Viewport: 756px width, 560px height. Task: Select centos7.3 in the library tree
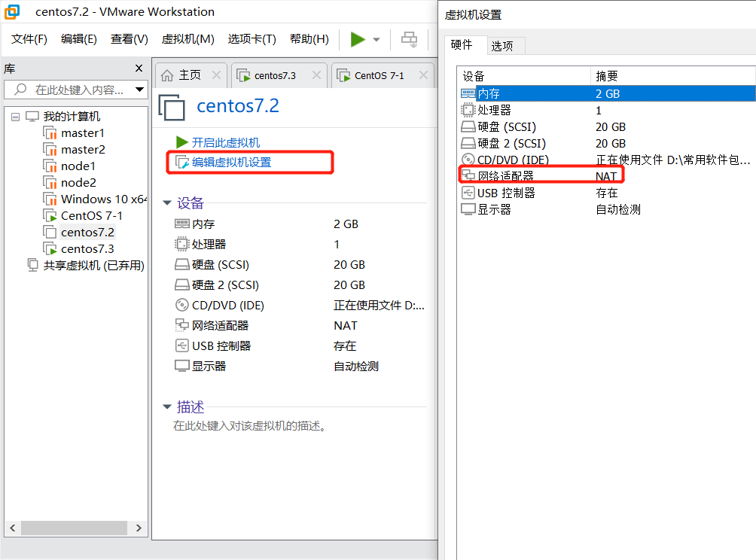point(87,249)
